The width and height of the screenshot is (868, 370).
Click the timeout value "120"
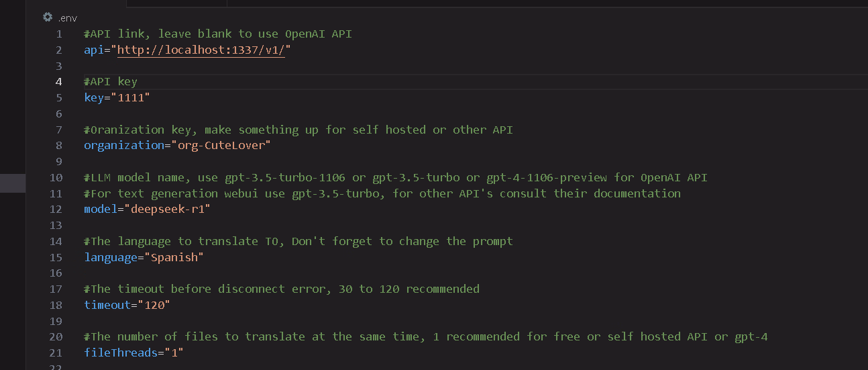point(154,305)
